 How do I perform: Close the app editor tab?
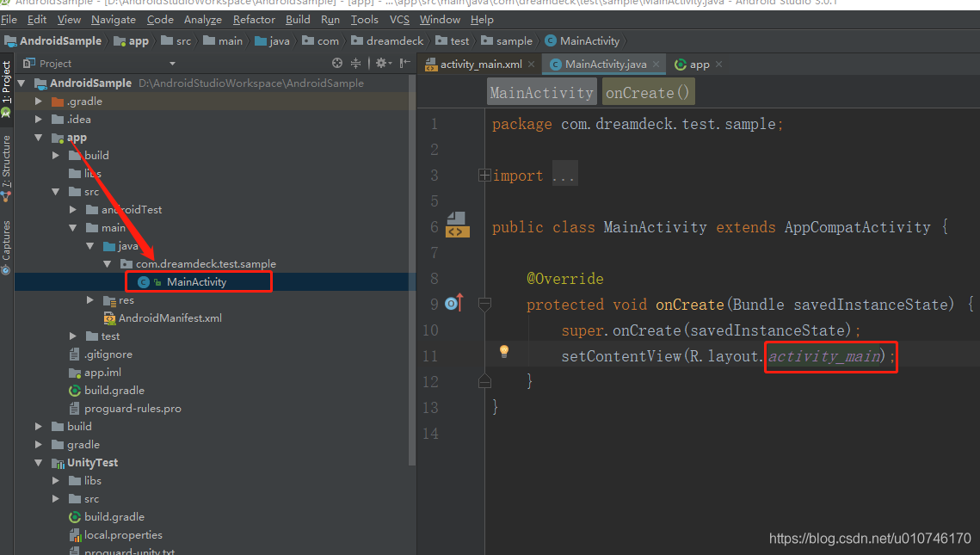(718, 64)
